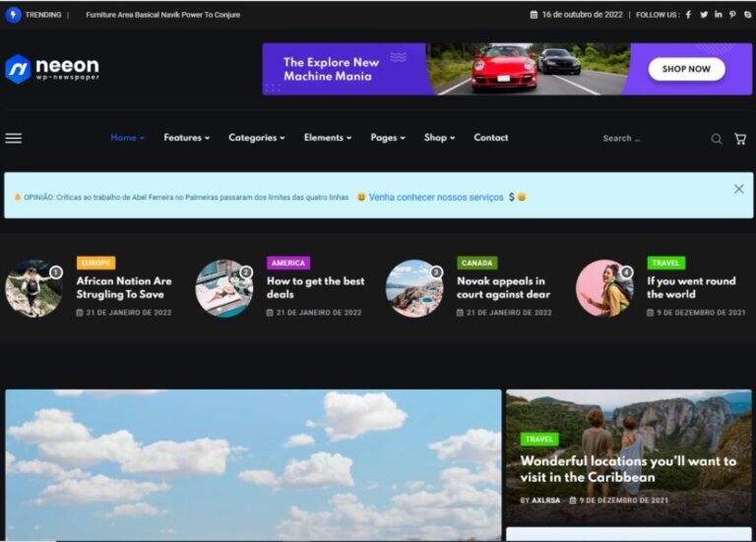Expand the Features dropdown menu

(x=186, y=138)
